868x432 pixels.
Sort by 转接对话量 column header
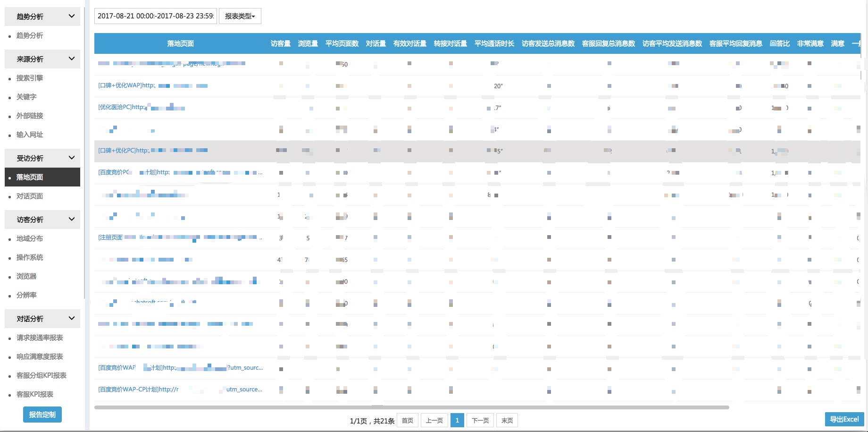(451, 43)
